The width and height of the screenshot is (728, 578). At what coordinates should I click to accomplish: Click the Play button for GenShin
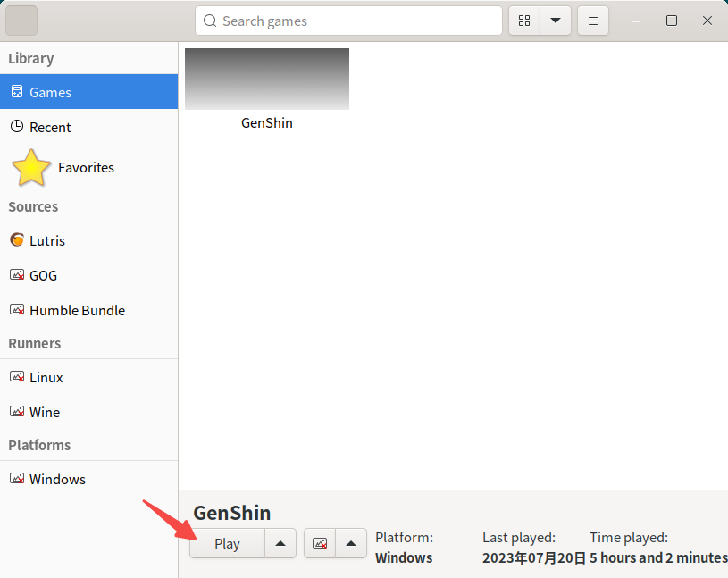pos(227,543)
